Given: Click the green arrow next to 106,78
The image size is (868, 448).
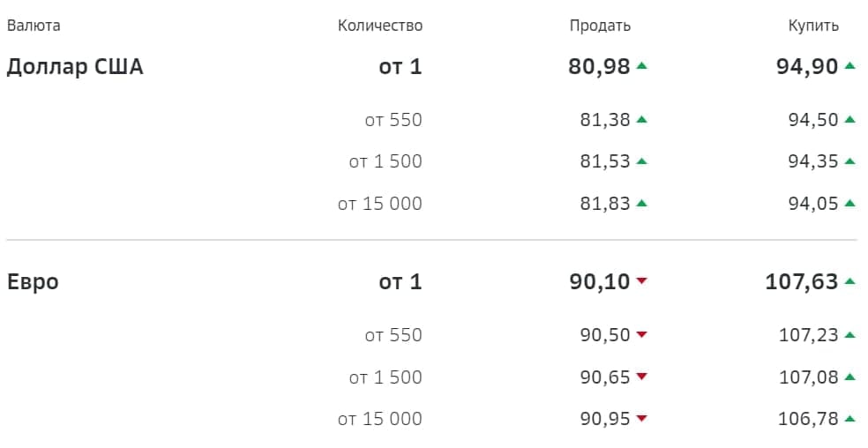Looking at the screenshot, I should click(850, 419).
